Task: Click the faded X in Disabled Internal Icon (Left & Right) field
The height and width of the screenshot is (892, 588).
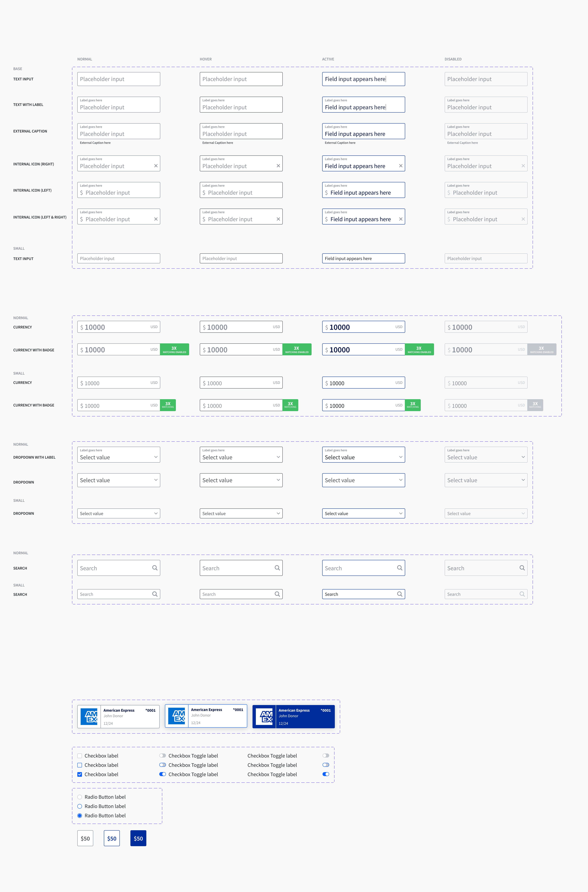Action: point(523,219)
